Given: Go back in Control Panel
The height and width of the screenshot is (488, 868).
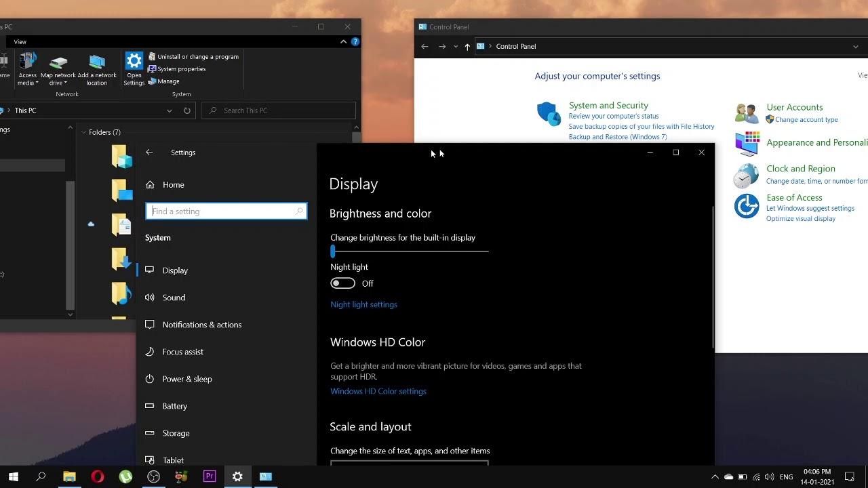Looking at the screenshot, I should click(x=425, y=46).
